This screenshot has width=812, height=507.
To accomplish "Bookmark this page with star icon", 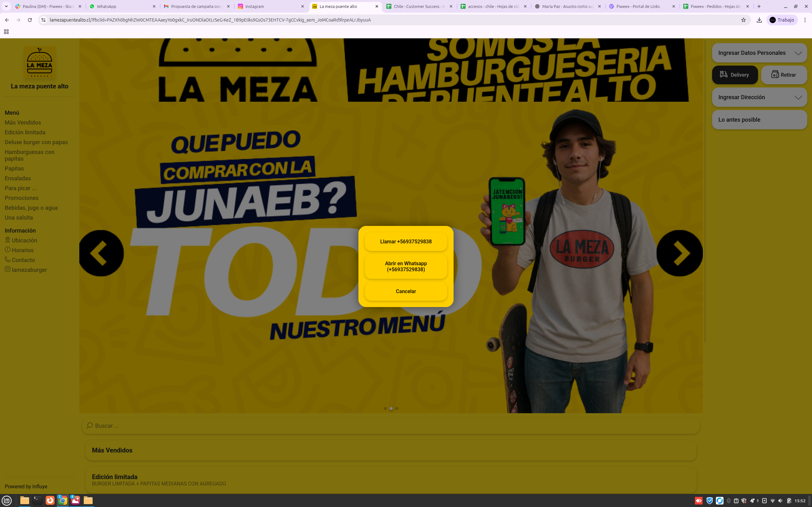I will pos(743,20).
